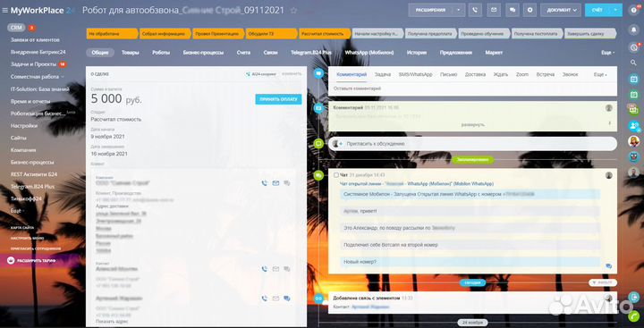The image size is (644, 328).
Task: Set stage to Завершить сделку
Action: (x=590, y=34)
